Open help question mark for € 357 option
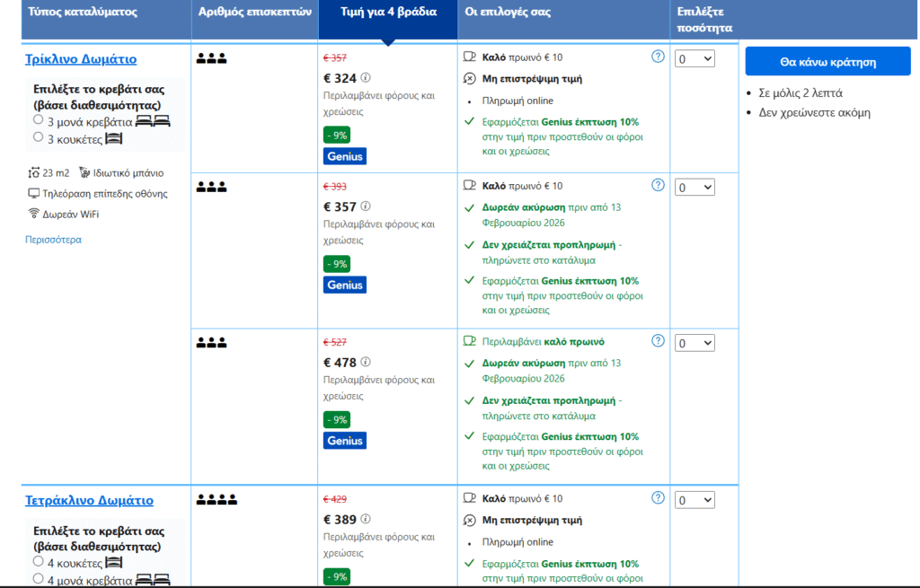The width and height of the screenshot is (920, 588). coord(658,186)
